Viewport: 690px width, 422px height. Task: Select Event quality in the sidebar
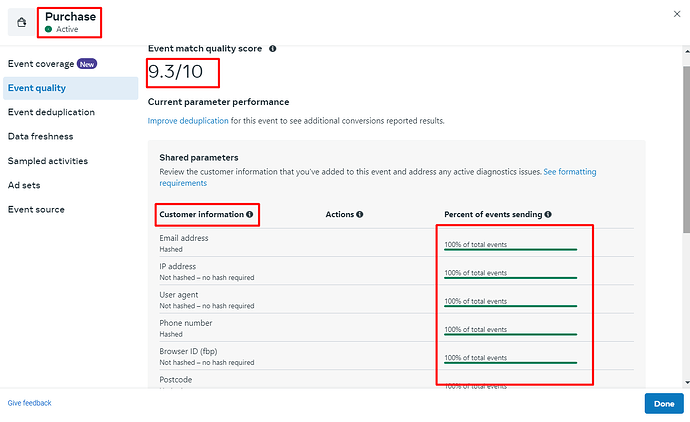pyautogui.click(x=37, y=88)
